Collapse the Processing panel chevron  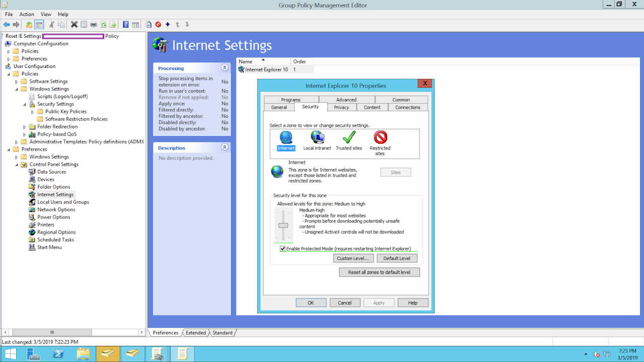pos(225,68)
